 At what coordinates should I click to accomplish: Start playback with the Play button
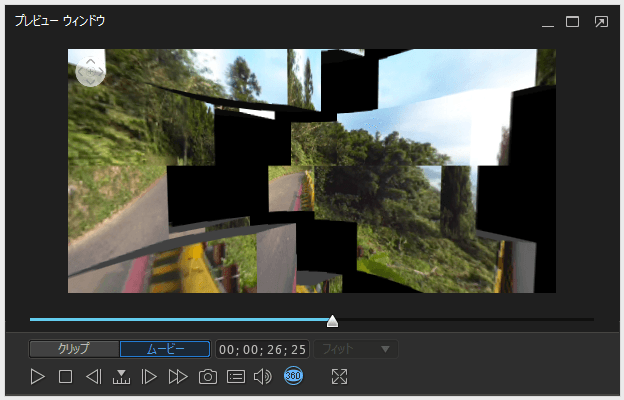[x=38, y=377]
